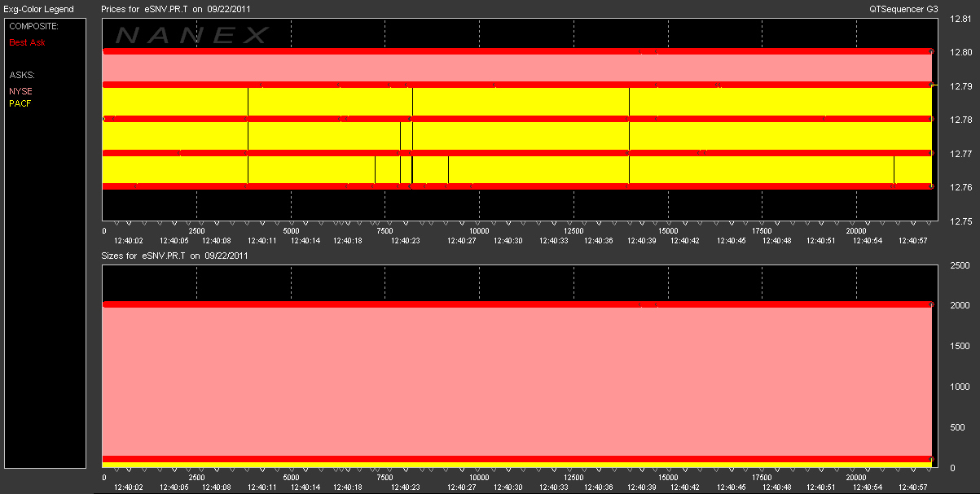This screenshot has width=980, height=494.
Task: Click the 7500 tick label under Sizes chart
Action: [385, 478]
